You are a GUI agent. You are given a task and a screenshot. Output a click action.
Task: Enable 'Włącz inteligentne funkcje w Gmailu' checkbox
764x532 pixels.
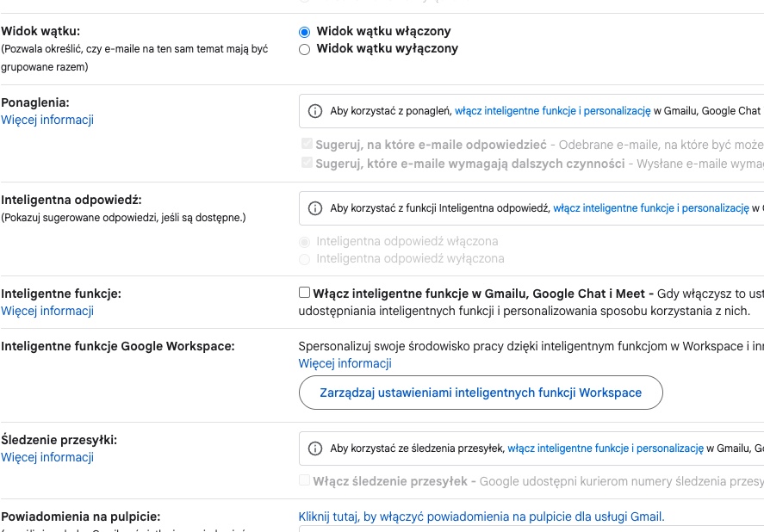pos(304,293)
